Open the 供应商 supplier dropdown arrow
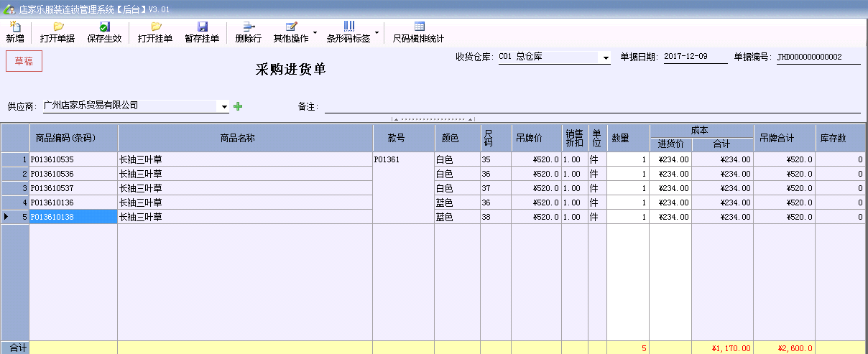The height and width of the screenshot is (354, 868). [x=224, y=106]
